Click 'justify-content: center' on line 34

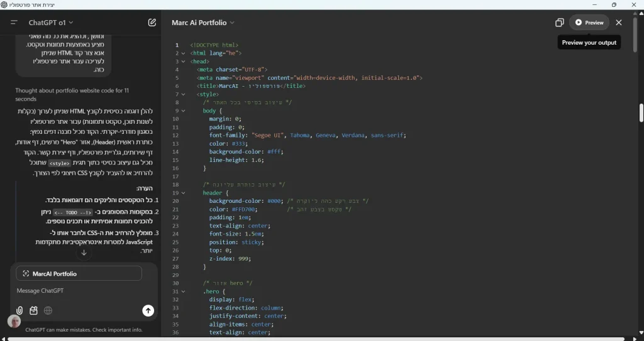(x=248, y=316)
